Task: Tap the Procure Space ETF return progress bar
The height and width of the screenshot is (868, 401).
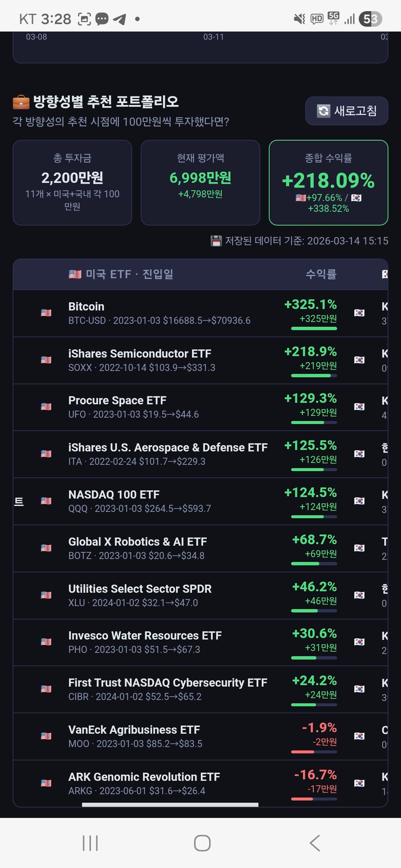Action: 314,423
